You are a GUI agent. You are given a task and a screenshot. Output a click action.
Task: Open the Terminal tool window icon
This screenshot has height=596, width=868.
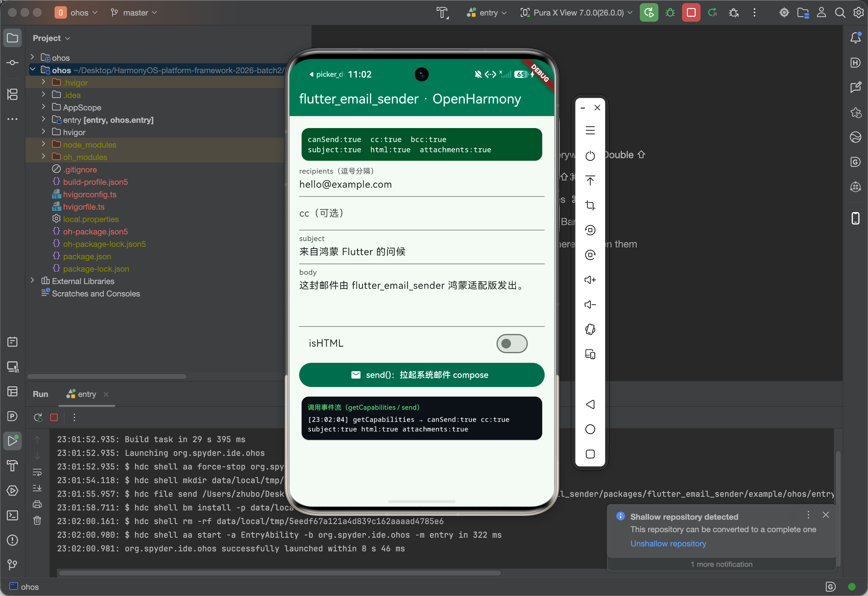point(12,516)
